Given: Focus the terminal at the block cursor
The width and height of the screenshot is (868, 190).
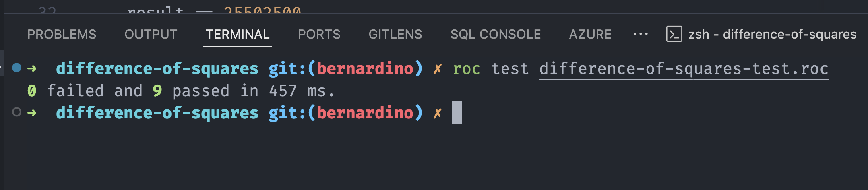Looking at the screenshot, I should [457, 113].
